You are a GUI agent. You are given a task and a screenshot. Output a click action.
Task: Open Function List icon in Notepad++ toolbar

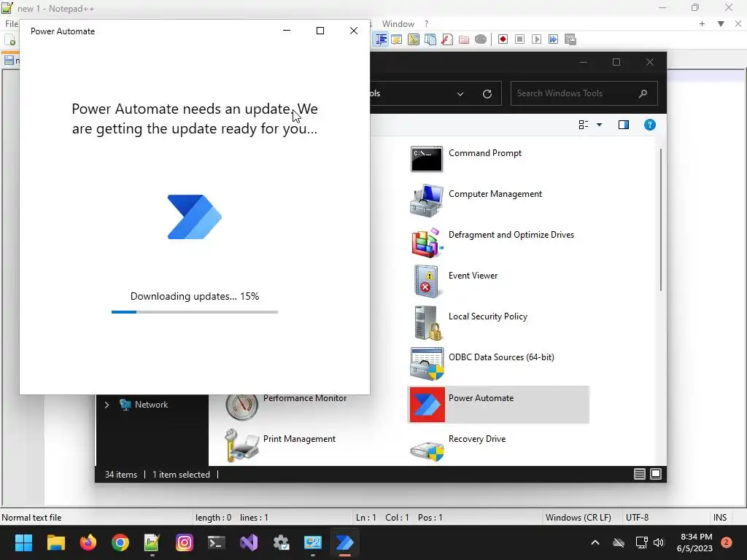pyautogui.click(x=447, y=39)
